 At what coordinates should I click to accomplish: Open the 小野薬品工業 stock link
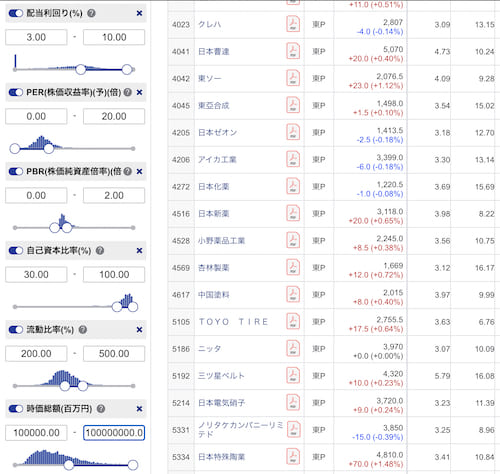[222, 241]
